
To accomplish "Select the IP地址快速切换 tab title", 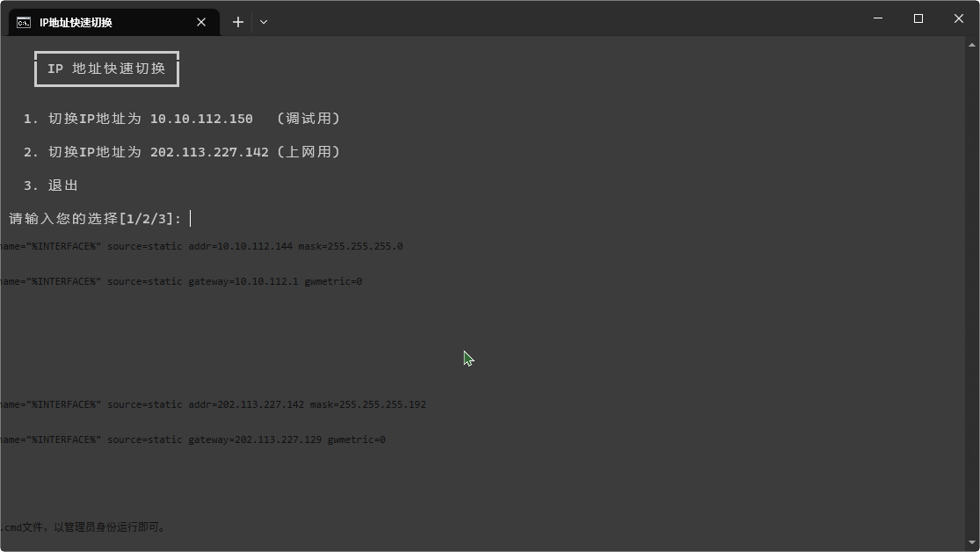I will coord(76,22).
